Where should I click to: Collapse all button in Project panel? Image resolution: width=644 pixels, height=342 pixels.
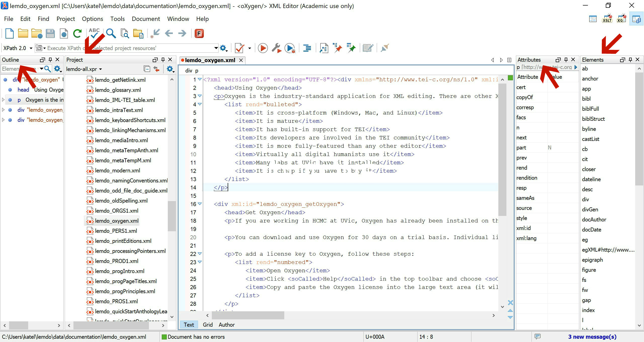(x=147, y=69)
